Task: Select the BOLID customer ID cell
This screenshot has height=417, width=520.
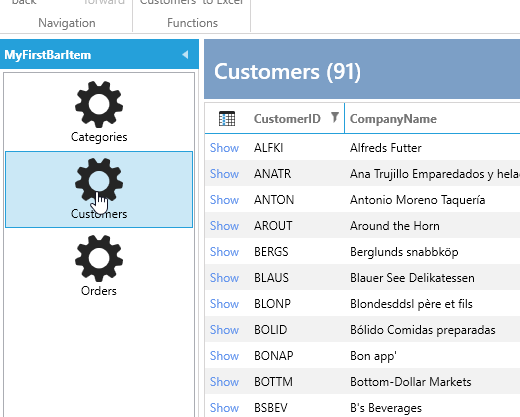Action: click(270, 330)
